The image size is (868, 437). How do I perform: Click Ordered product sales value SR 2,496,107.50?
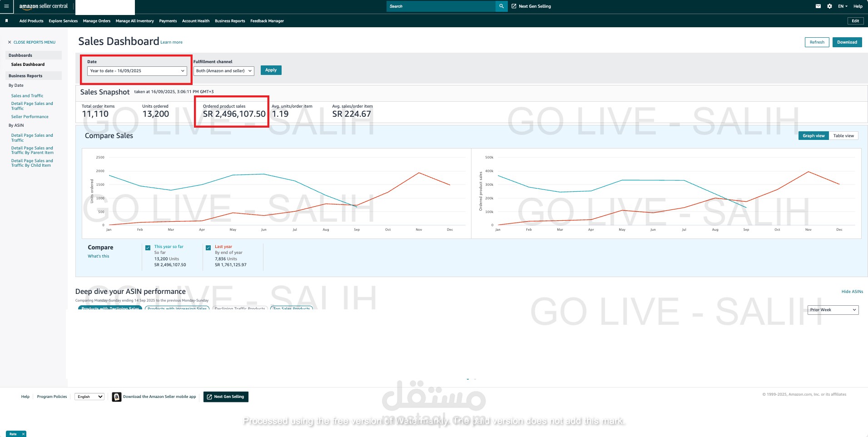pos(234,114)
